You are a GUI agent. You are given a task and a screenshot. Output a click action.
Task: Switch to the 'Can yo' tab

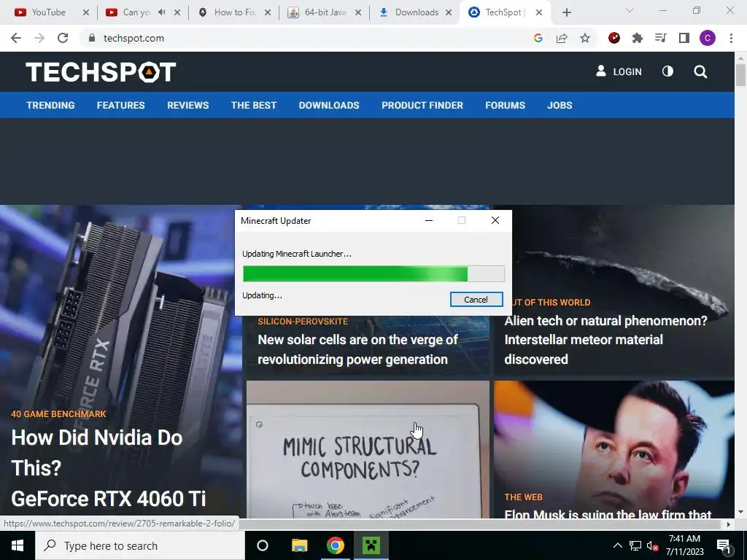tap(136, 12)
